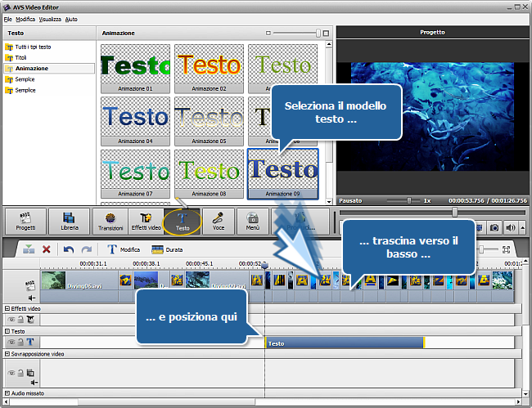Screen dimensions: 532x408
Task: Undo the last timeline action
Action: point(69,249)
